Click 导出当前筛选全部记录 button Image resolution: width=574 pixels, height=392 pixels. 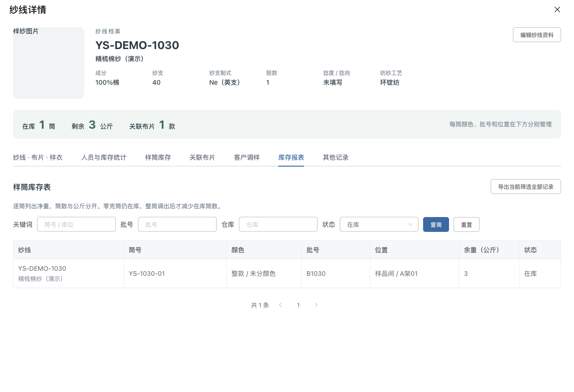[526, 187]
